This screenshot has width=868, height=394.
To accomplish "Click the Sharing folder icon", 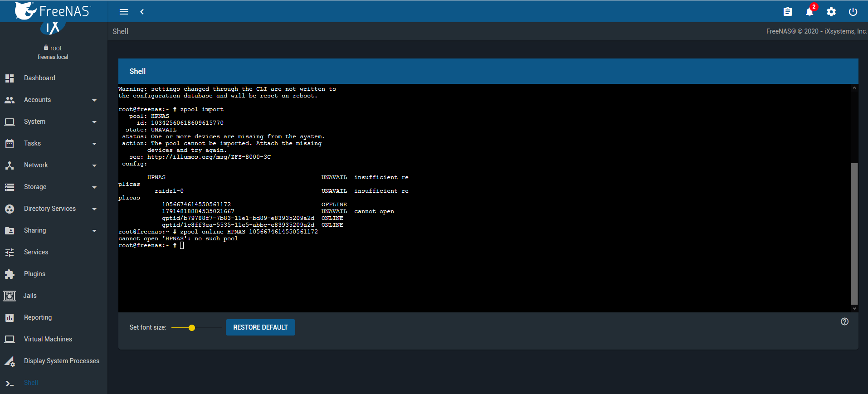I will point(10,230).
